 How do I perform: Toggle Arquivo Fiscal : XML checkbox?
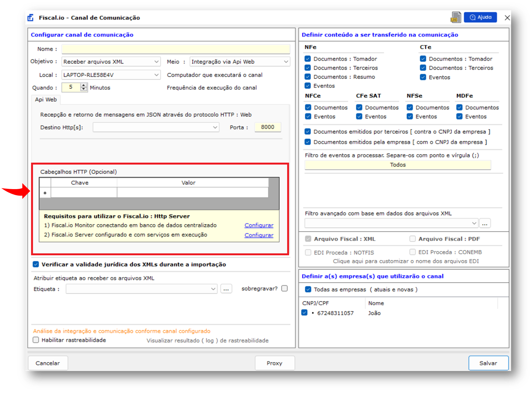[x=308, y=239]
